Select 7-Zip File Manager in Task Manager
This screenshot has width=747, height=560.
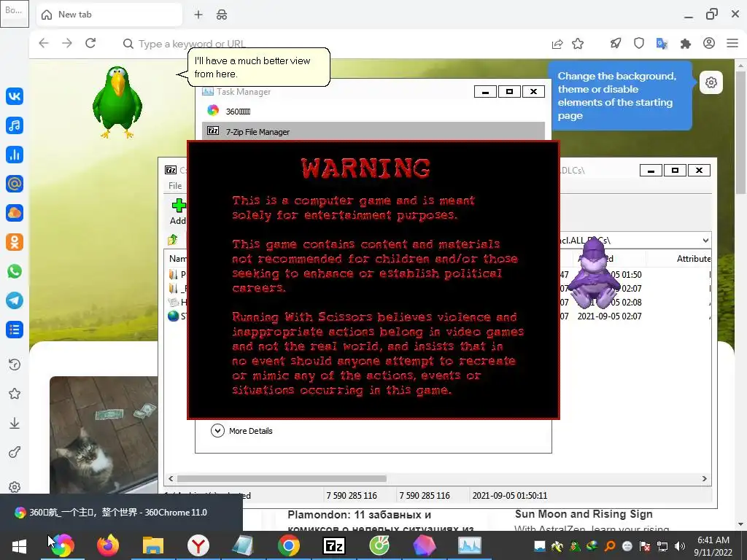click(373, 131)
